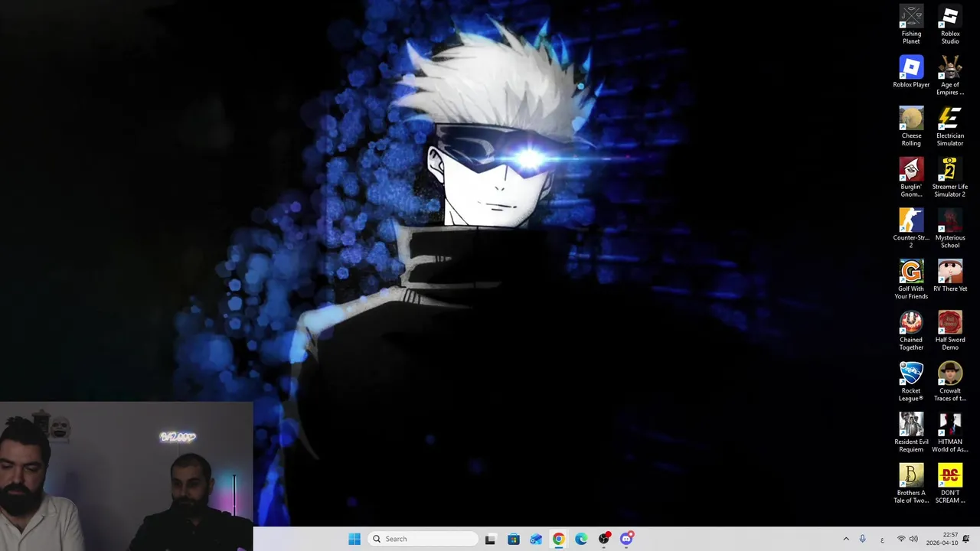Click the HITMAN World of Assassination icon
Screen dimensions: 980x551
950,432
